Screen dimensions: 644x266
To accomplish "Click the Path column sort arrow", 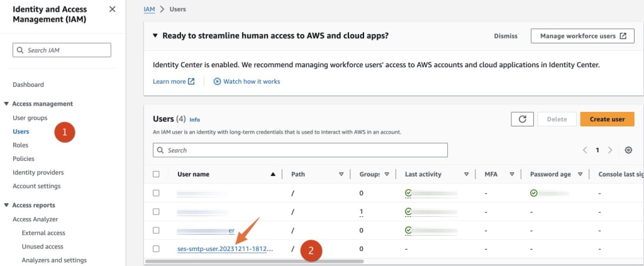I will [341, 174].
